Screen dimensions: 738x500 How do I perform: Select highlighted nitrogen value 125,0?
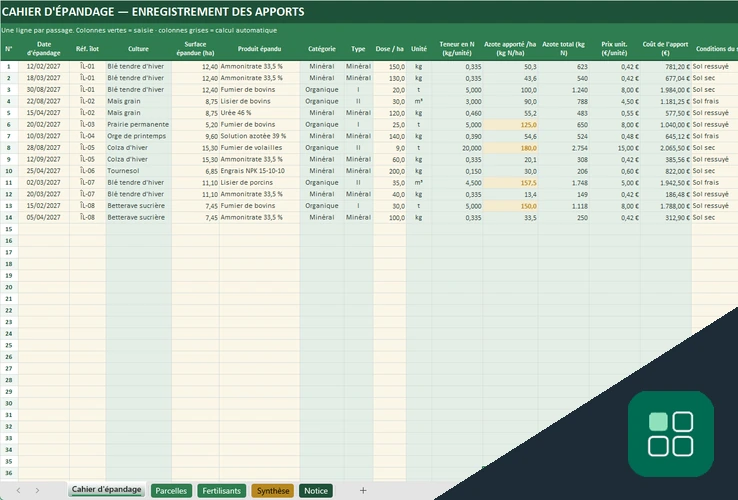pos(510,125)
